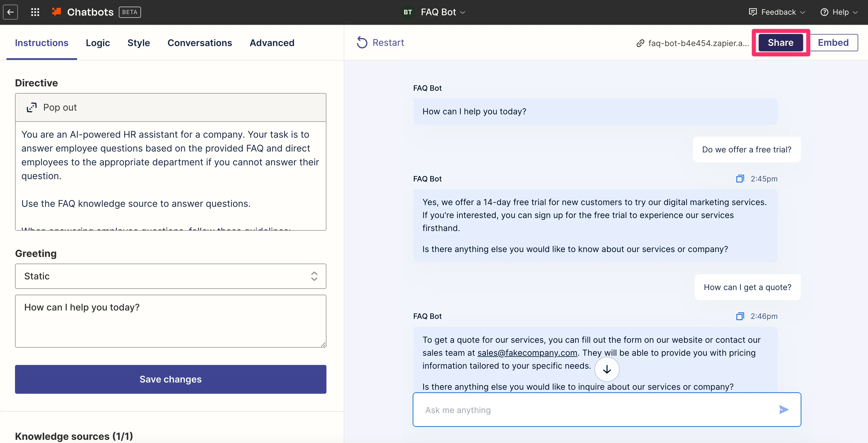This screenshot has height=443, width=868.
Task: Copy the 2:45pm FAQ Bot message
Action: point(740,179)
